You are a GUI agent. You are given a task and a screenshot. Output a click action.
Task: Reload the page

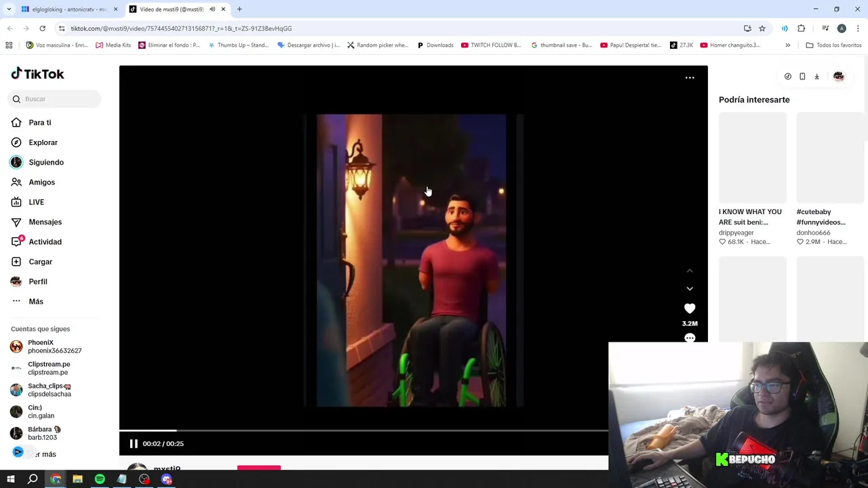click(x=42, y=28)
